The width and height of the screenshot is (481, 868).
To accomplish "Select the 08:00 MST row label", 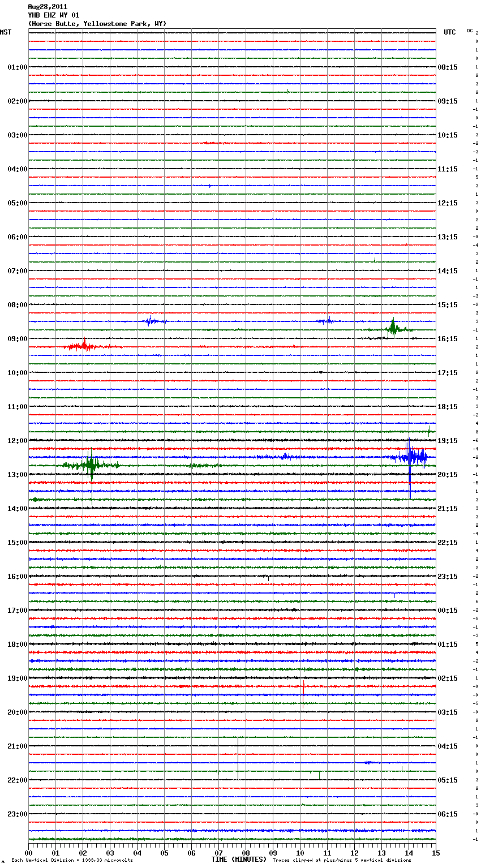I will click(17, 305).
